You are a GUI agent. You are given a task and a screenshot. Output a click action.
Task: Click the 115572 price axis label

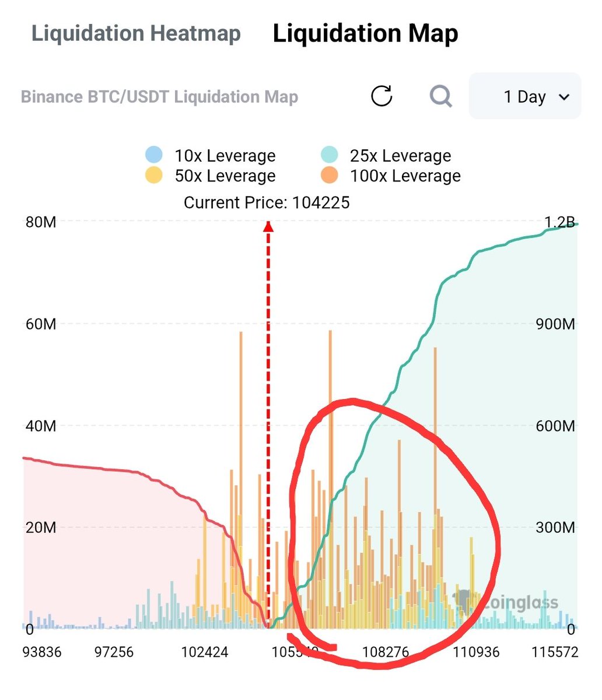pyautogui.click(x=555, y=652)
